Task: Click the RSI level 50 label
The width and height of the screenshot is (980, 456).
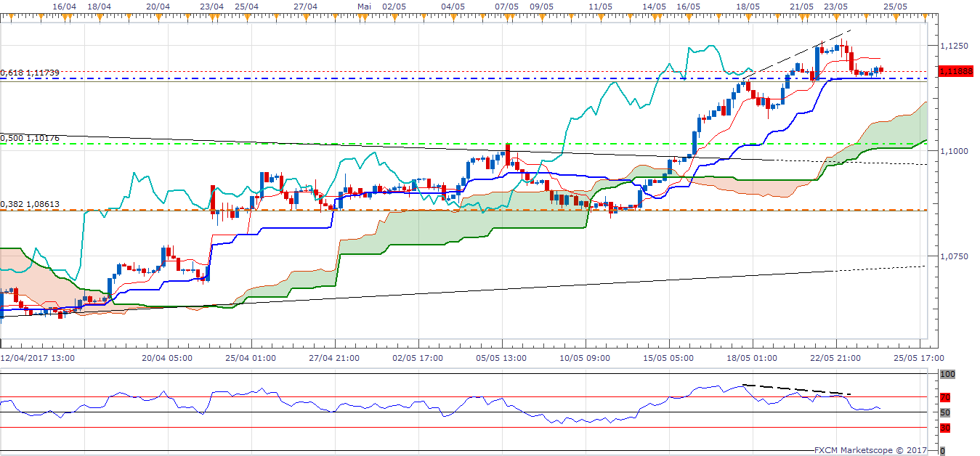Action: point(945,412)
